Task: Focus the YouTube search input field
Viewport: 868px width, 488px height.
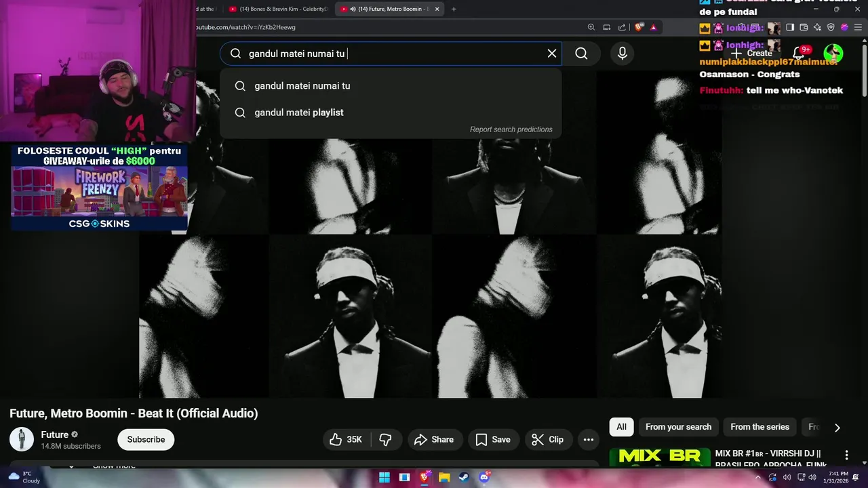Action: coord(390,54)
